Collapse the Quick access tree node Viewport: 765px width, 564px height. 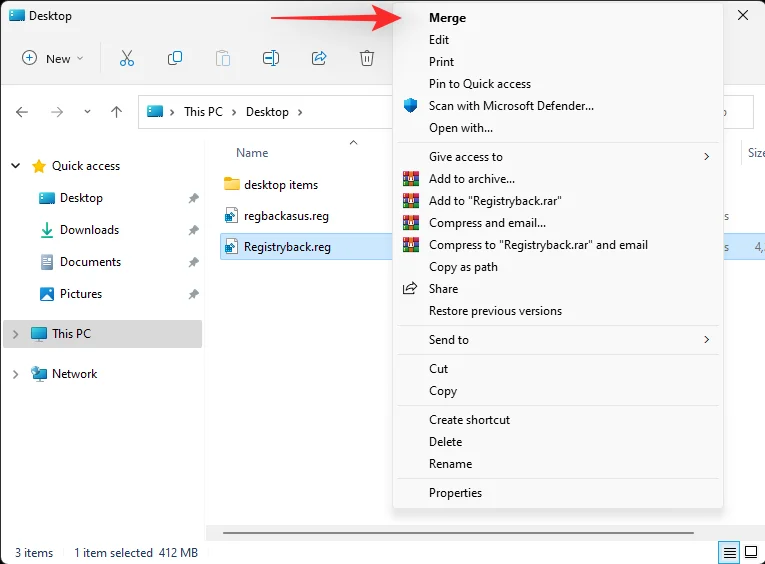click(x=15, y=166)
